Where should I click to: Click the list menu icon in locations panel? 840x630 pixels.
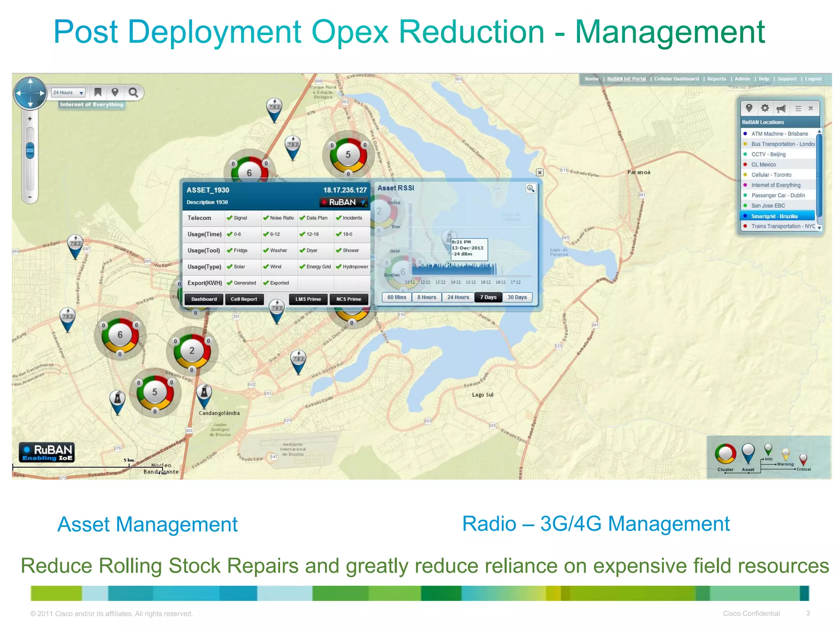point(798,109)
